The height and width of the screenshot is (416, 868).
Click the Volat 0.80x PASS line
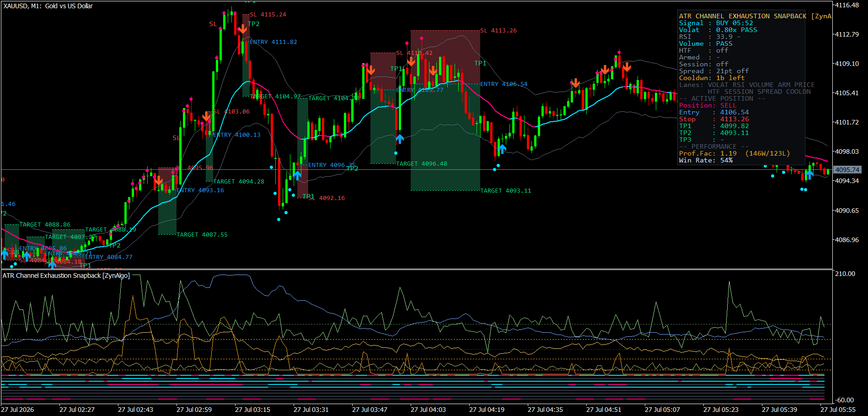(x=718, y=30)
